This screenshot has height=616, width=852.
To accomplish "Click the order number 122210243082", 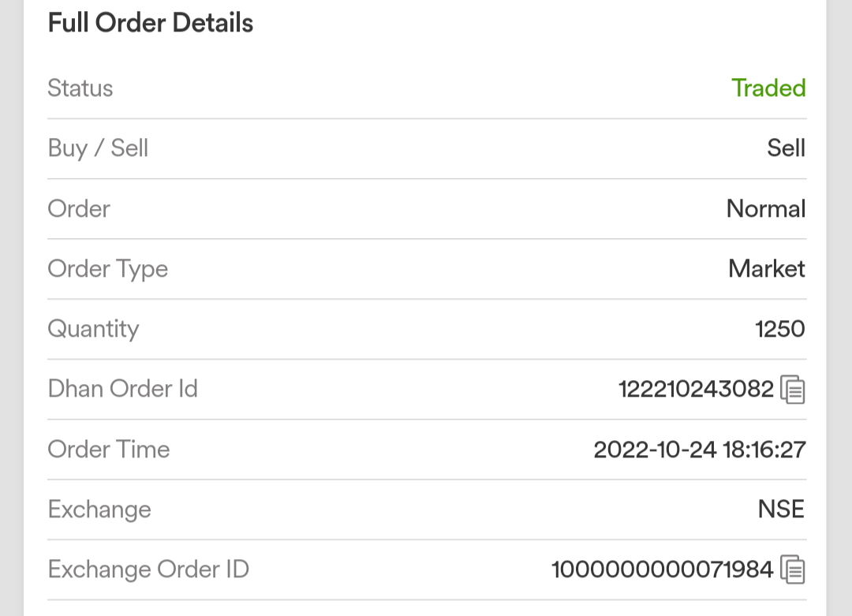I will (x=696, y=389).
